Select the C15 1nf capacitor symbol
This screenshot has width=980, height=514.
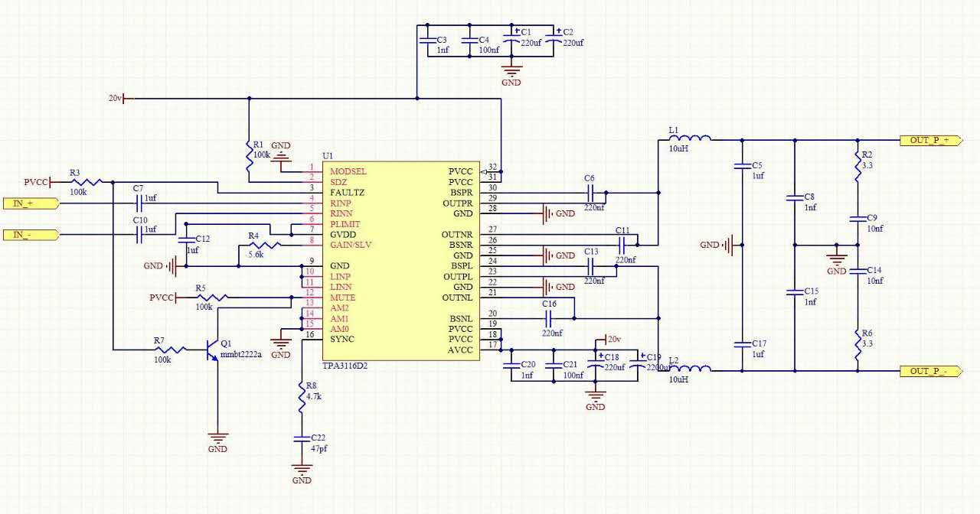click(x=794, y=292)
